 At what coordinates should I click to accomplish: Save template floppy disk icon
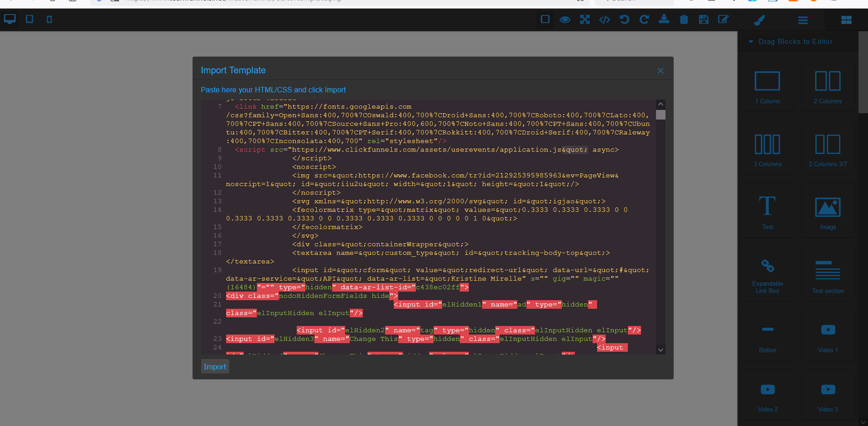[x=704, y=19]
